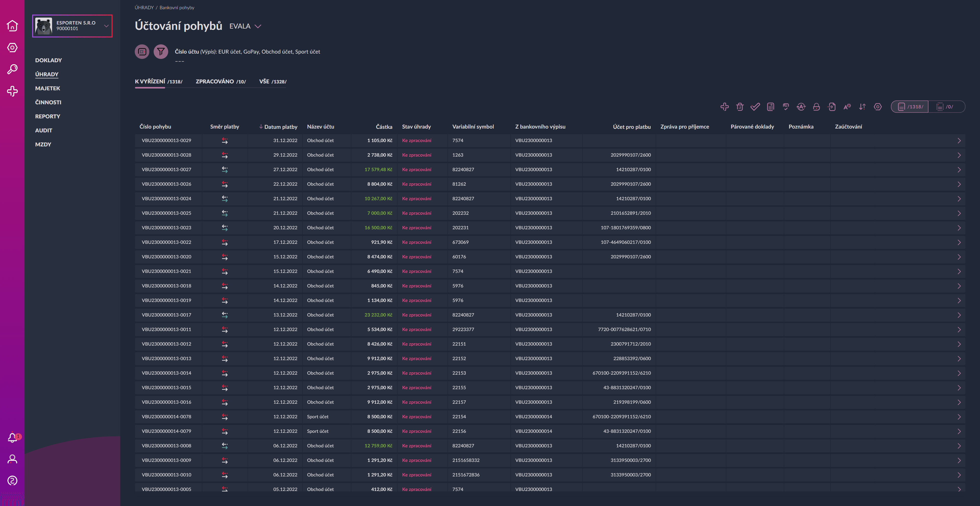Image resolution: width=980 pixels, height=506 pixels.
Task: Open the filter icon near Číslo účtu
Action: tap(161, 51)
